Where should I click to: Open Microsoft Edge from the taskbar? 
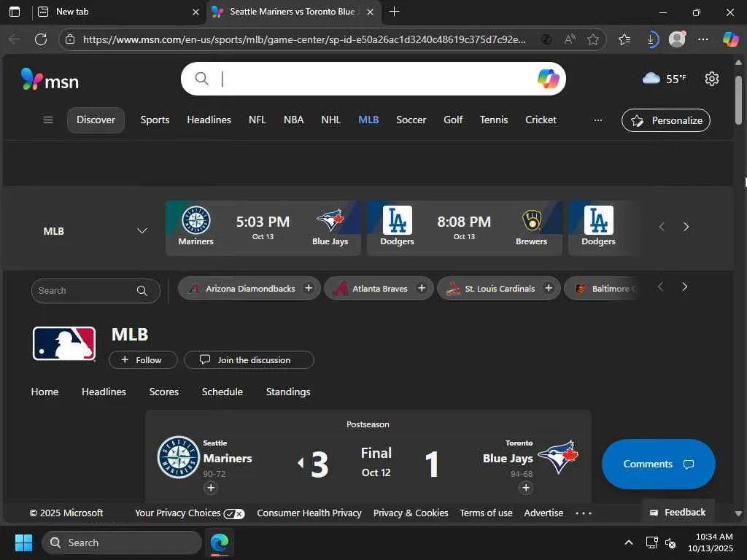(x=220, y=542)
